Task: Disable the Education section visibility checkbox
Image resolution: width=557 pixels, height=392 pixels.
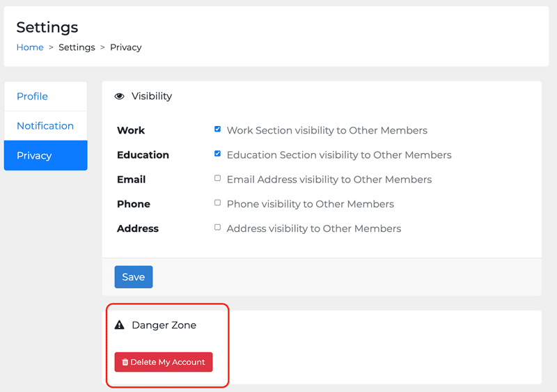Action: coord(218,154)
